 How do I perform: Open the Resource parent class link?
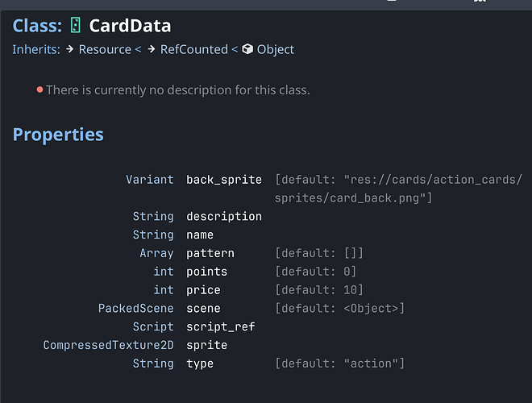pyautogui.click(x=104, y=50)
